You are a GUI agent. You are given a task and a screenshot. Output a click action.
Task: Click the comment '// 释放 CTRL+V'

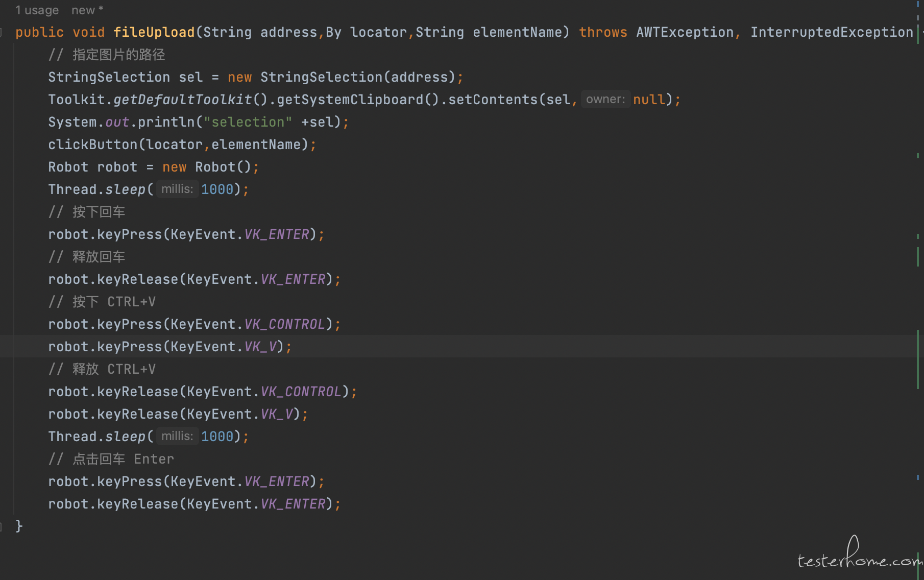click(102, 369)
